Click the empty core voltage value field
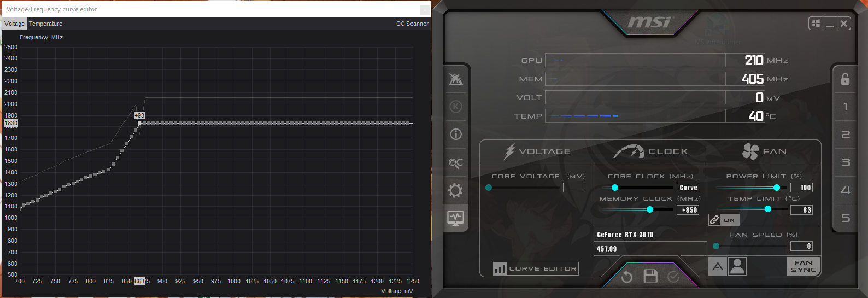Viewport: 868px width, 298px height. point(574,188)
